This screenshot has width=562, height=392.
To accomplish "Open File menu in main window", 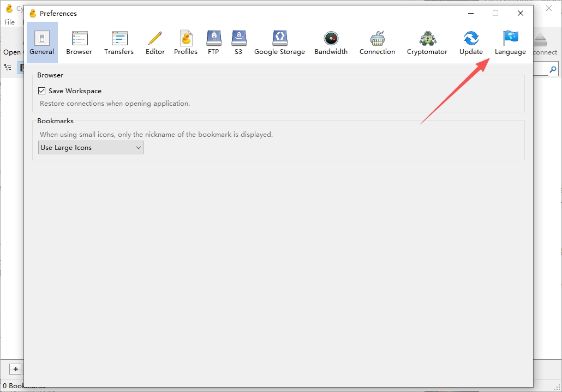I will (10, 22).
